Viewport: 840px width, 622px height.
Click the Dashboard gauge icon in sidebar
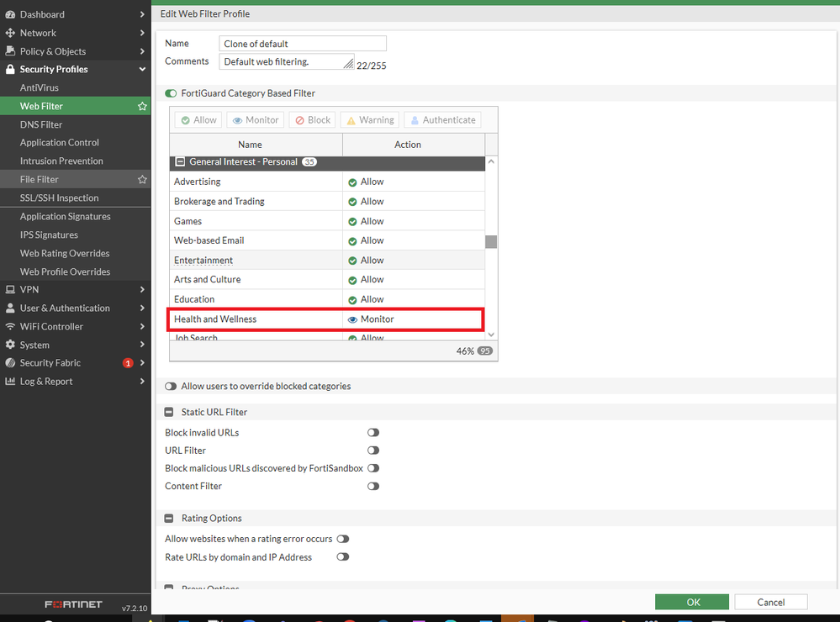pyautogui.click(x=10, y=14)
